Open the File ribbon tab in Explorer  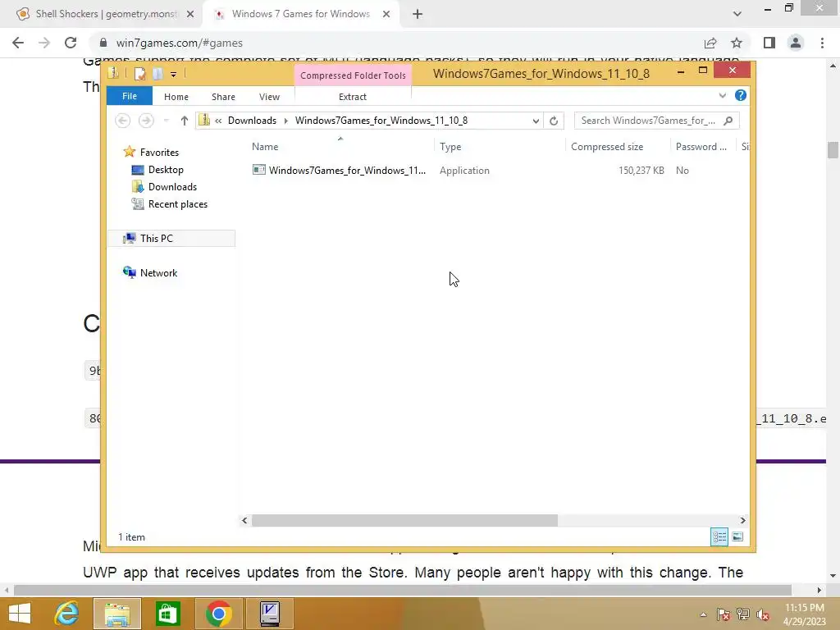(129, 97)
